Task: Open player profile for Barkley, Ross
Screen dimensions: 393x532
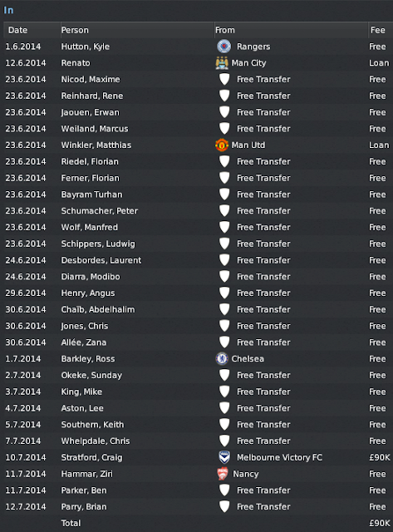Action: [88, 359]
